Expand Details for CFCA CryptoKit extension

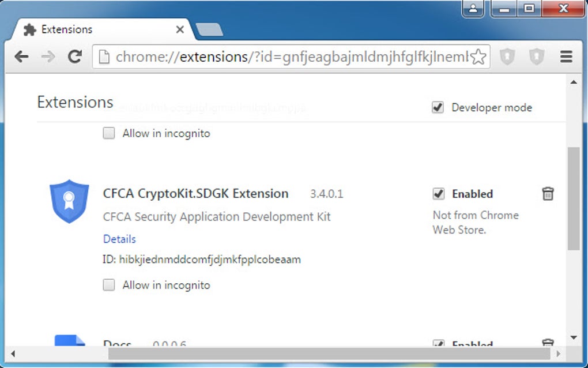[119, 239]
